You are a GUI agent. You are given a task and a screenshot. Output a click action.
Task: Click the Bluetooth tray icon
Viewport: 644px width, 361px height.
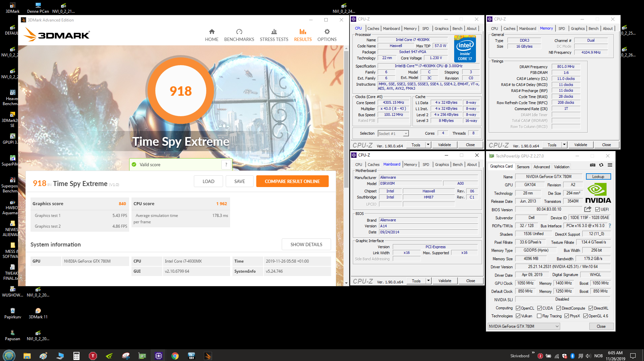click(x=573, y=356)
